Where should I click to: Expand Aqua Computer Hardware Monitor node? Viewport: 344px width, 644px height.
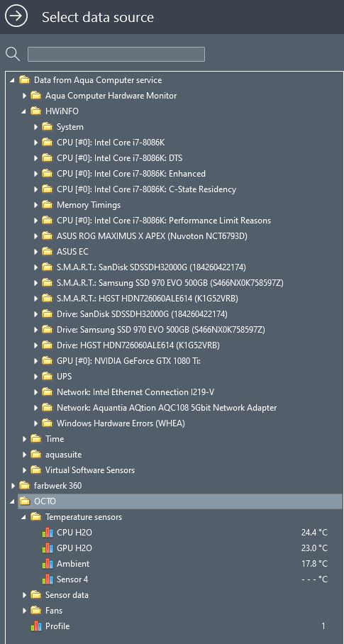click(25, 96)
